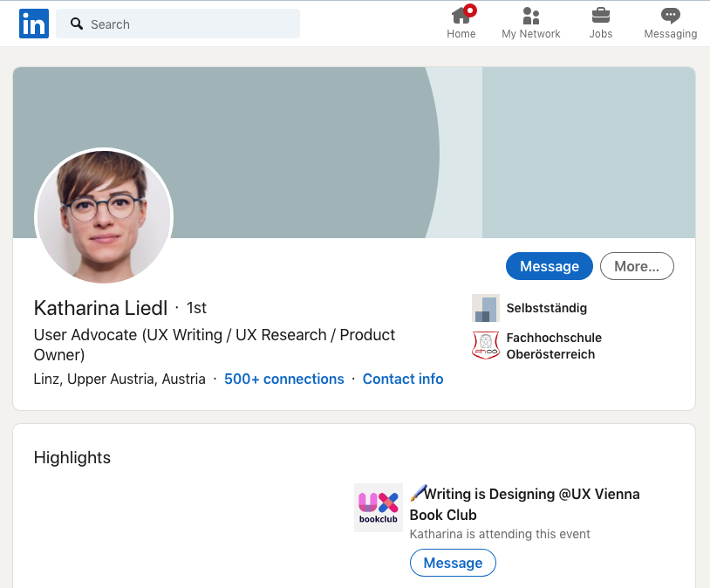Screen dimensions: 710x588
Task: Click the Fachhochschule Oberösterreich crest logo
Action: [485, 345]
